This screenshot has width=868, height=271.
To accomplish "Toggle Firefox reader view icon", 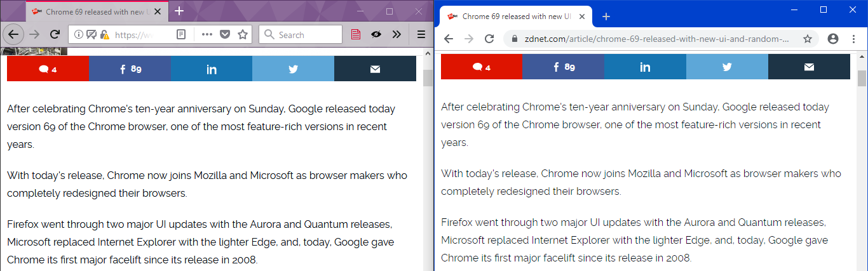I will (181, 34).
